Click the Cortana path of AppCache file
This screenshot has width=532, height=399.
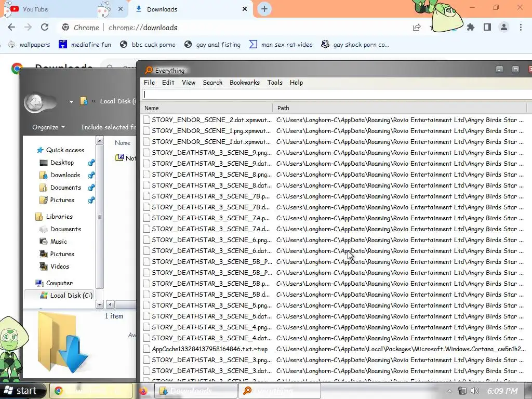coord(401,349)
